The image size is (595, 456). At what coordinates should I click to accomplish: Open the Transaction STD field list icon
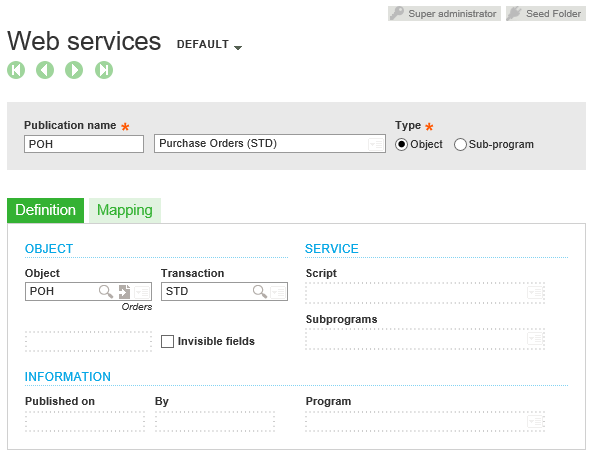(x=278, y=292)
